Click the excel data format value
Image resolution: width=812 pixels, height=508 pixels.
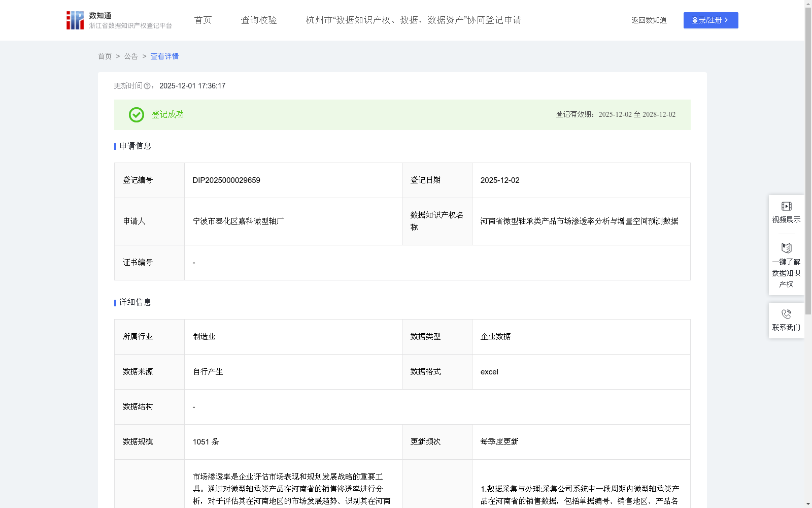[x=489, y=372]
